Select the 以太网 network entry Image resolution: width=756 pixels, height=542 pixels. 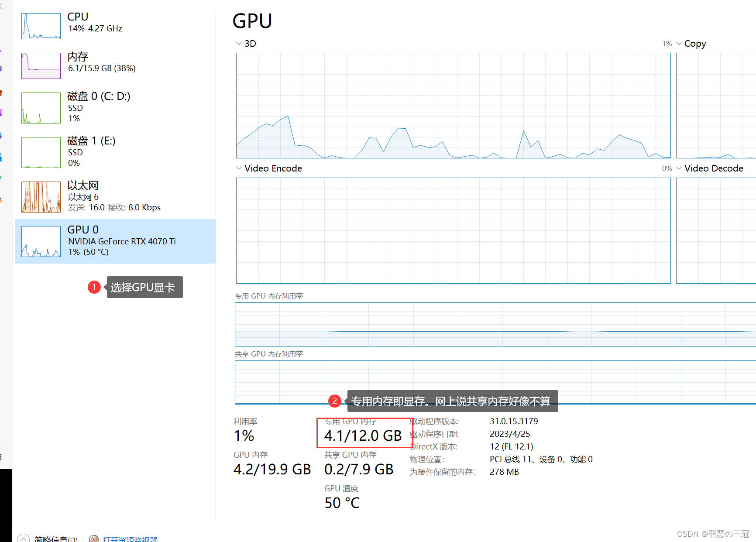pos(115,196)
